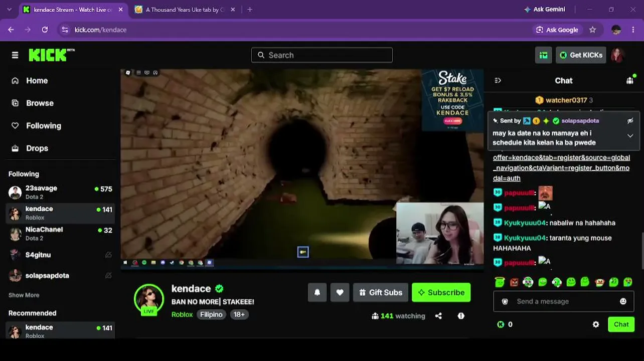The width and height of the screenshot is (644, 361).
Task: Open the Kick user avatar menu
Action: (617, 55)
